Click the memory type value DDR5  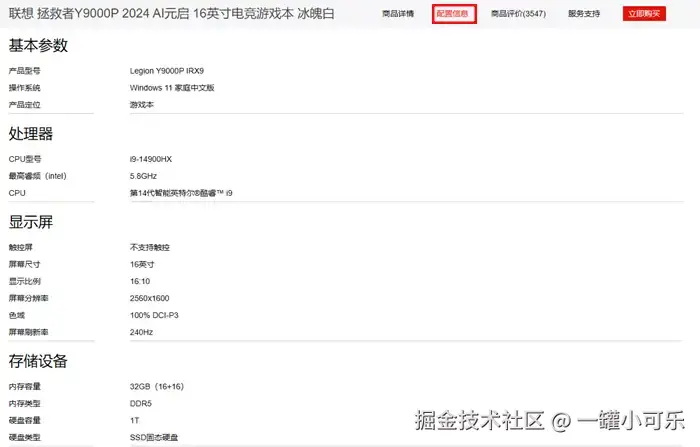(x=141, y=403)
